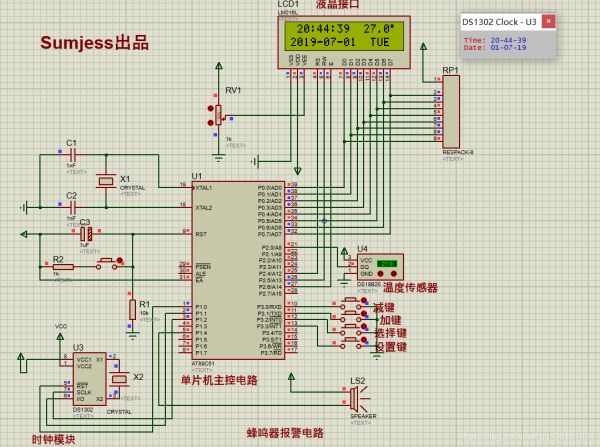The image size is (600, 447).
Task: Select resistor R1 10k
Action: click(131, 307)
